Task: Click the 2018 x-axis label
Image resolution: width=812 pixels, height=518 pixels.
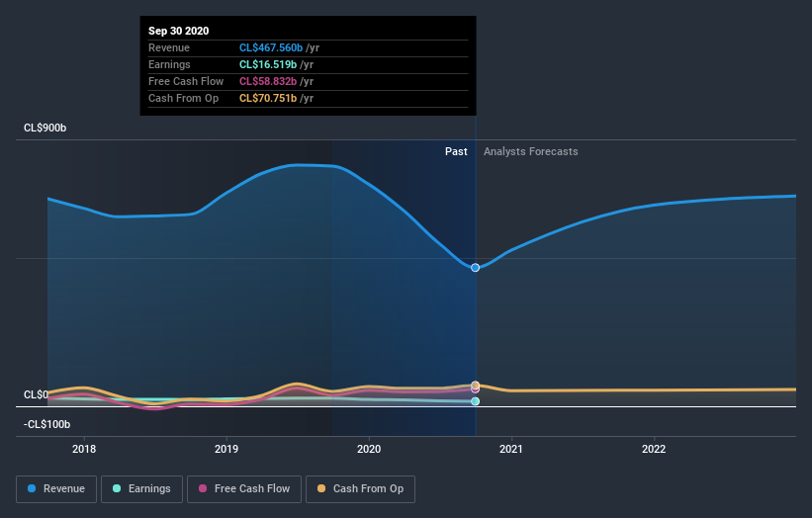Action: click(x=84, y=449)
